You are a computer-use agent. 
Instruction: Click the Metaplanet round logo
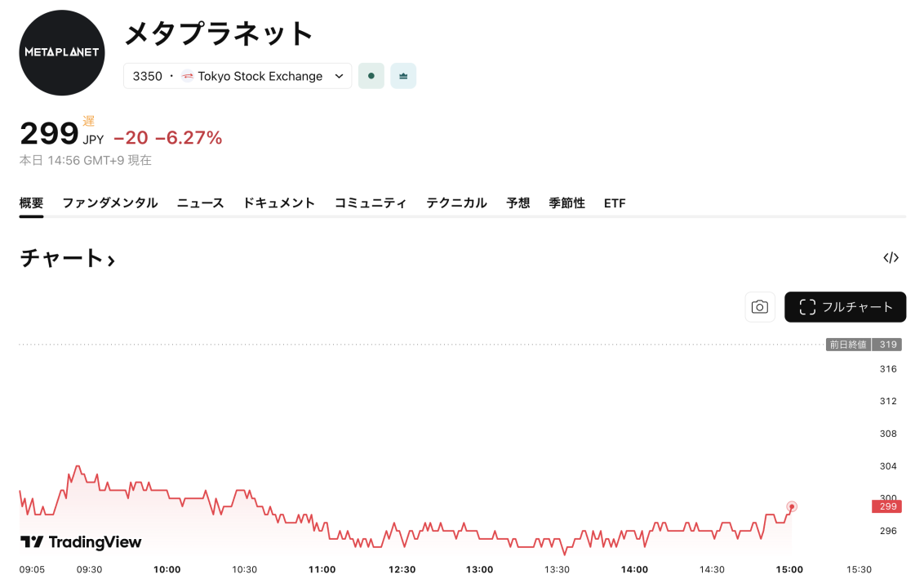[x=62, y=53]
